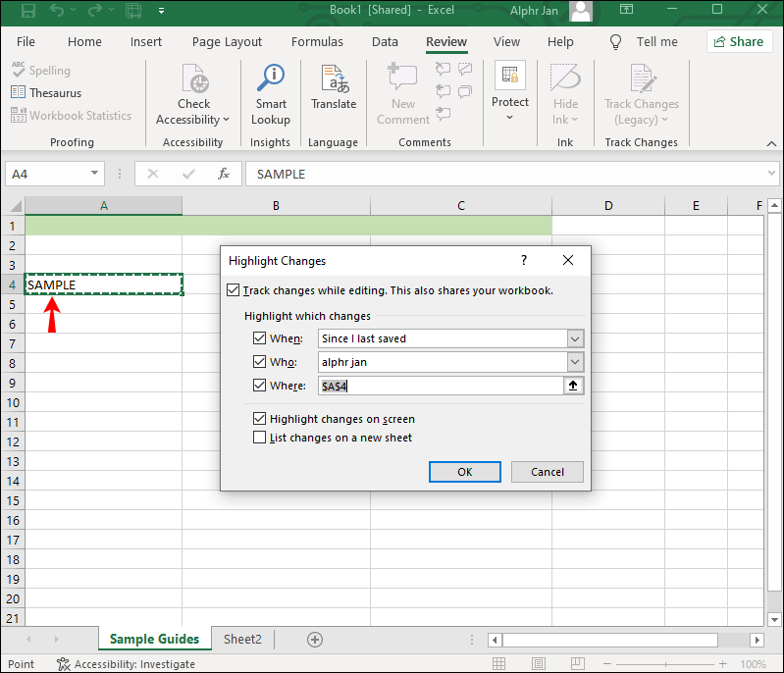This screenshot has height=673, width=784.
Task: Click the New Comment icon
Action: tap(402, 78)
